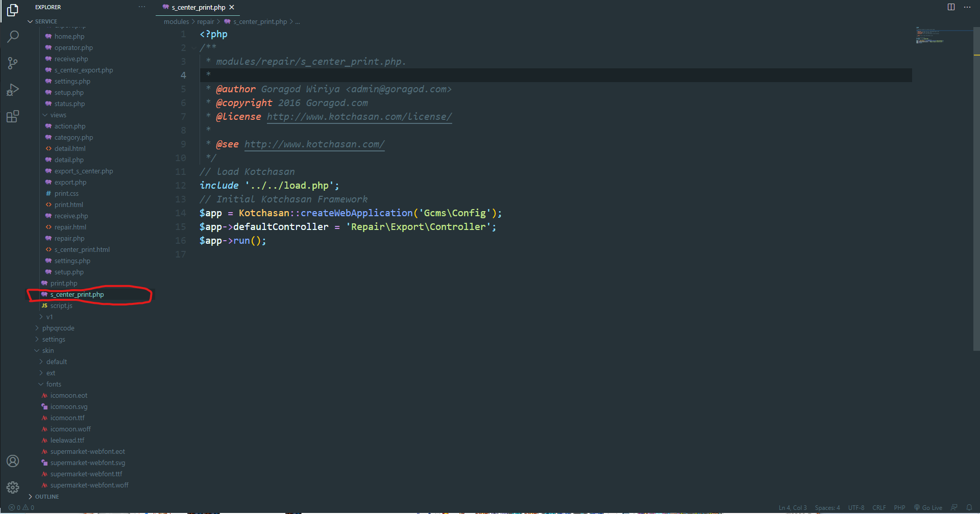Open Source Control view icon
The image size is (980, 514).
pos(13,63)
